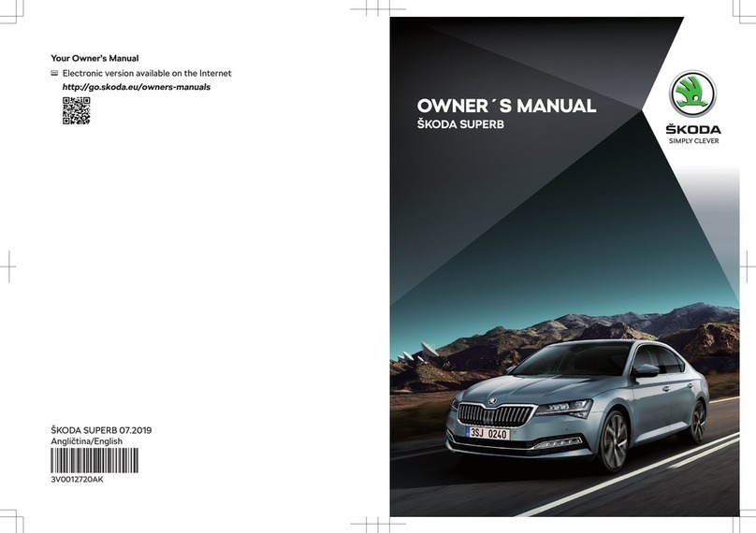The image size is (756, 533).
Task: Click the QR code under the manual link
Action: tap(76, 110)
